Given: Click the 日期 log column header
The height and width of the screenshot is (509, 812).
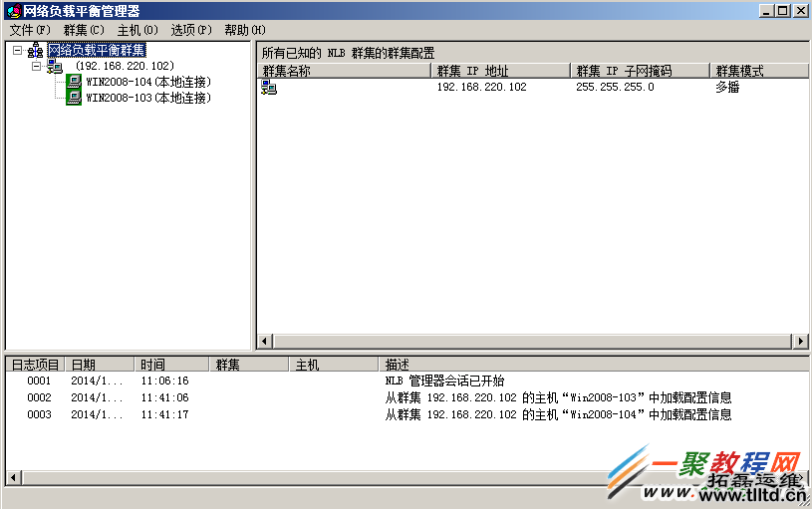Looking at the screenshot, I should point(100,365).
